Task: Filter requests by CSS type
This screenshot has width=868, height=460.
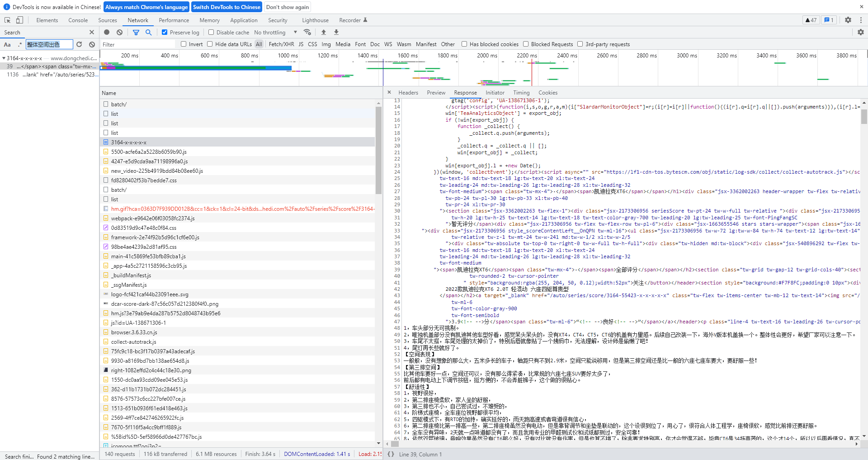Action: [312, 44]
